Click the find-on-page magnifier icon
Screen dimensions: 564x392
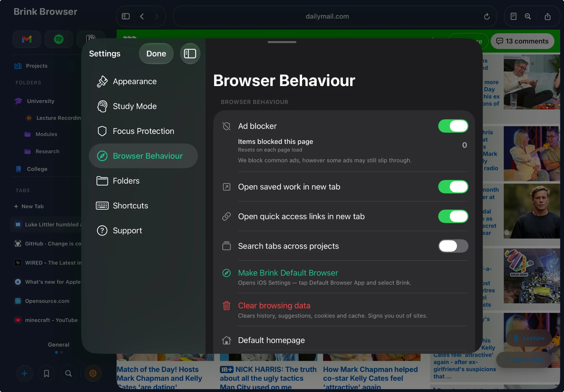point(528,16)
